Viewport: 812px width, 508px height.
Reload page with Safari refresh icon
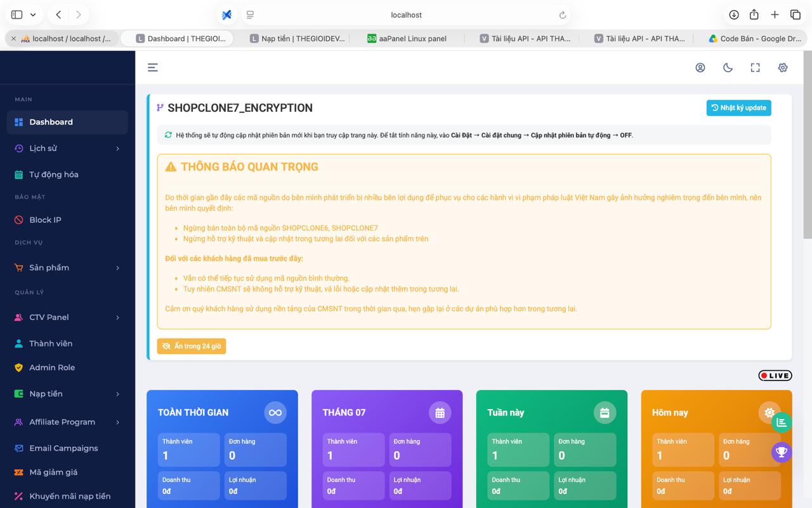coord(562,15)
